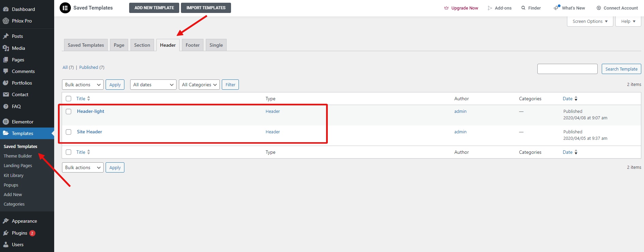
Task: Switch to the Single tab
Action: 216,45
